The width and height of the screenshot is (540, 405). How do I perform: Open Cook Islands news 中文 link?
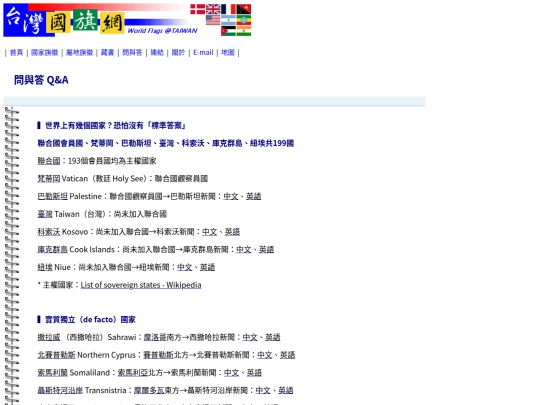(243, 249)
